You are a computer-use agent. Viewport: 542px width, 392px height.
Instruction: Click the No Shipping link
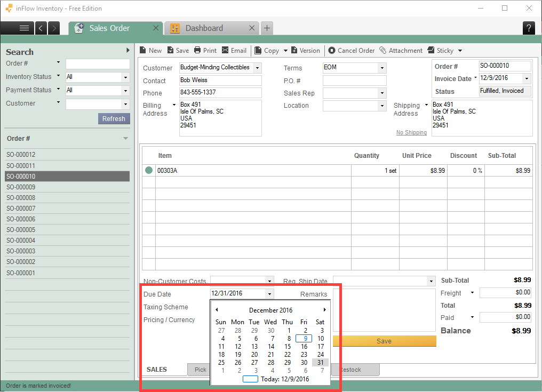click(x=411, y=132)
